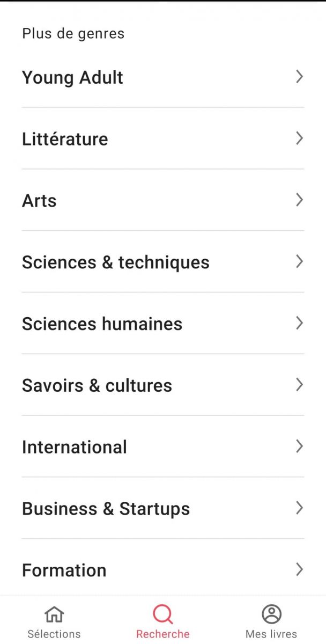Screen dimensions: 326x644
Task: Open the Young Adult genre
Action: click(72, 77)
